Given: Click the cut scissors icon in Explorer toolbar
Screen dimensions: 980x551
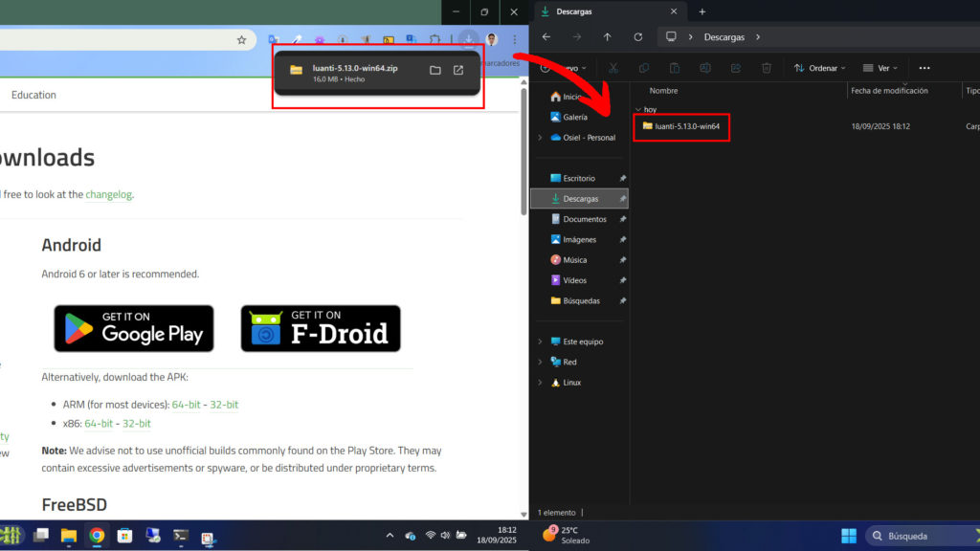Looking at the screenshot, I should (613, 68).
